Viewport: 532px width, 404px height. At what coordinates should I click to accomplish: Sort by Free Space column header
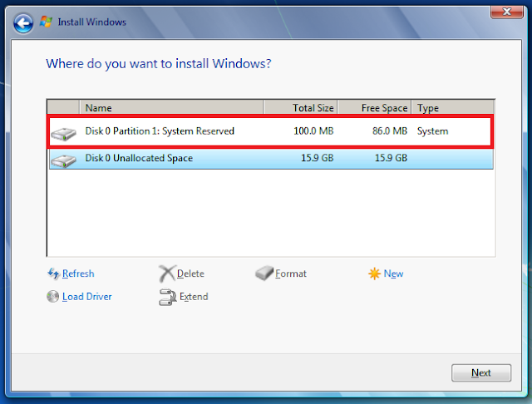375,107
